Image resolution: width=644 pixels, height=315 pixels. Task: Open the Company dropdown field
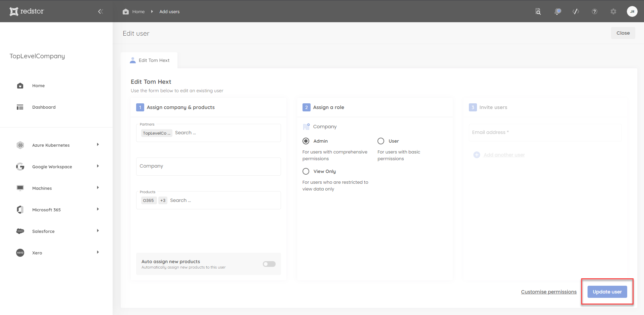click(208, 167)
